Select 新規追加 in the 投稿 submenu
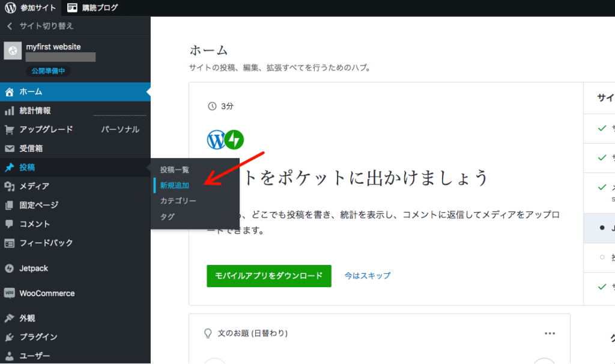The image size is (615, 364). point(174,186)
